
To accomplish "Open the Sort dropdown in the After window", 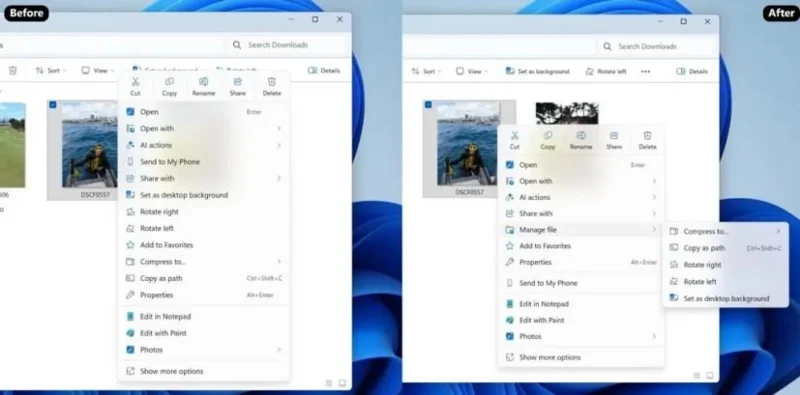I will coord(426,71).
